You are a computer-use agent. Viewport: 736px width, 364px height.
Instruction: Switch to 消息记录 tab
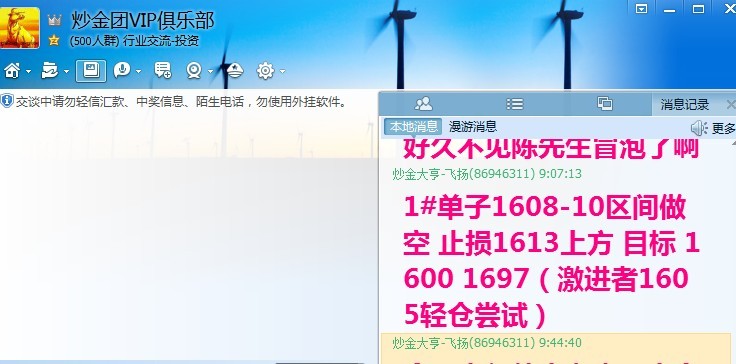coord(685,104)
